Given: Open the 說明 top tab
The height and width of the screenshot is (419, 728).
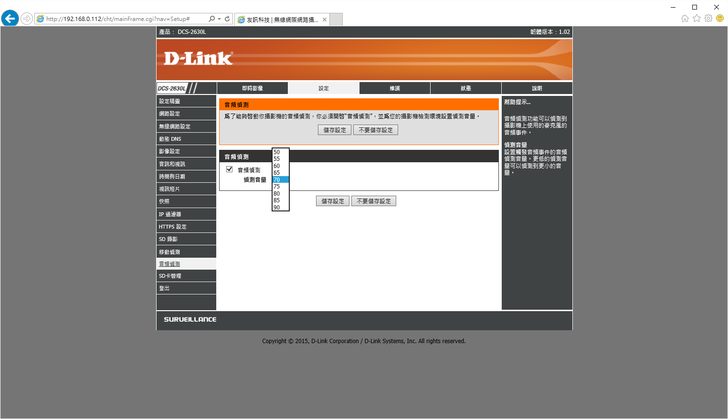Looking at the screenshot, I should click(537, 88).
